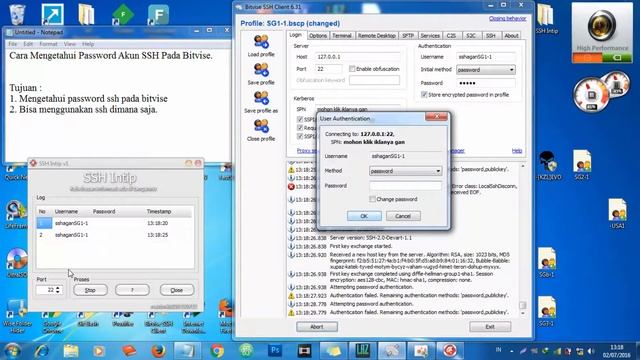
Task: Open Notepad File menu
Action: pos(13,44)
